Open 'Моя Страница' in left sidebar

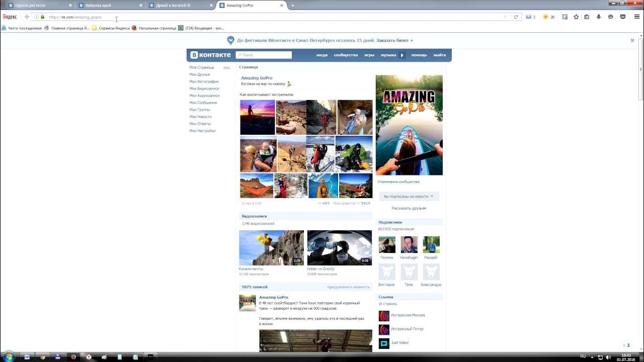pos(202,67)
